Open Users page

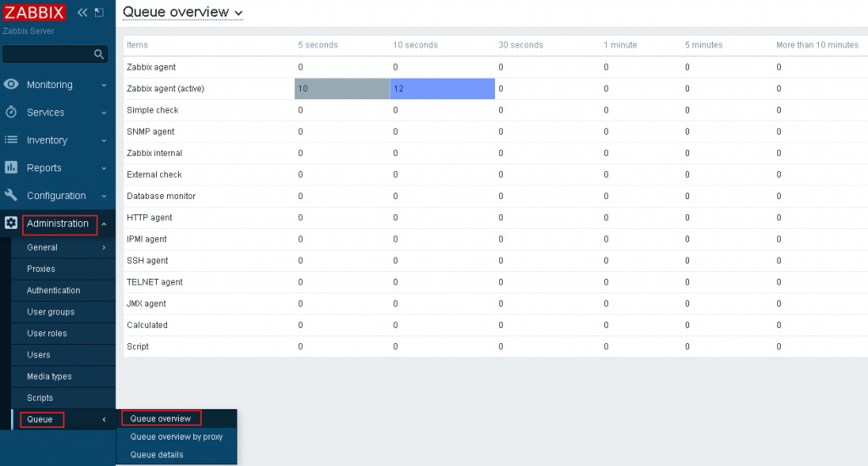click(39, 355)
